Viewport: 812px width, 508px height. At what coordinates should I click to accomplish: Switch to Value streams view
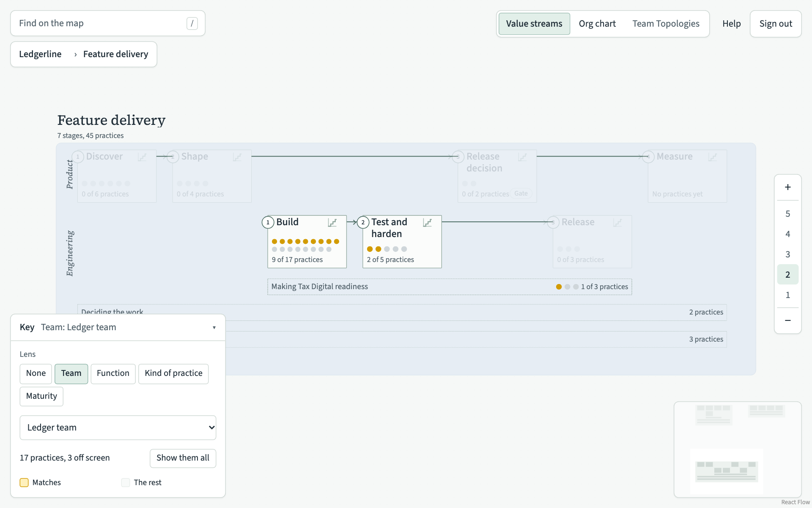(534, 24)
